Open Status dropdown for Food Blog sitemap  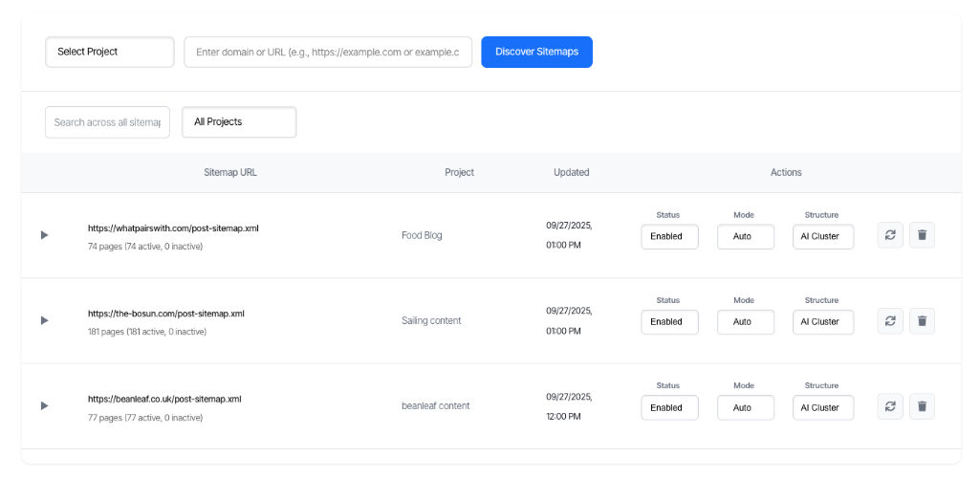pos(669,237)
